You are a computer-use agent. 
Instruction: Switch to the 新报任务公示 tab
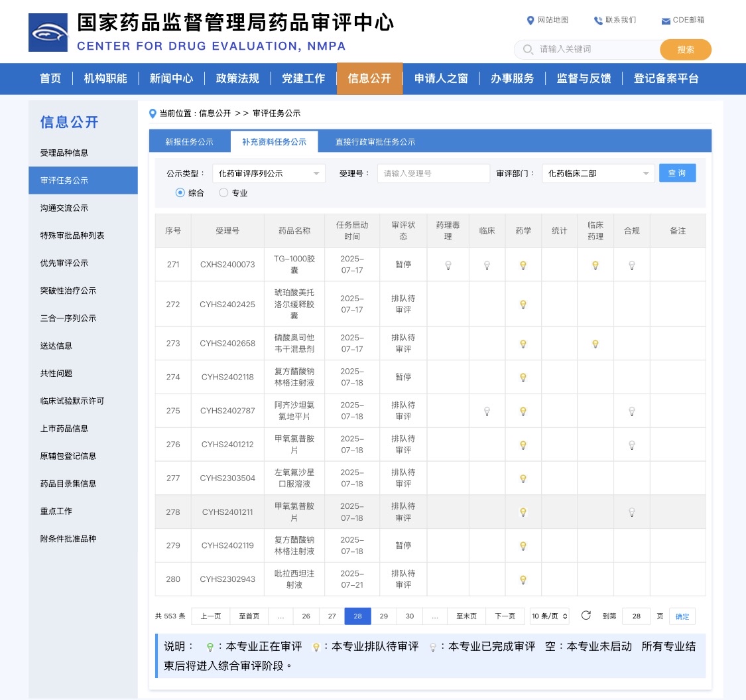189,142
